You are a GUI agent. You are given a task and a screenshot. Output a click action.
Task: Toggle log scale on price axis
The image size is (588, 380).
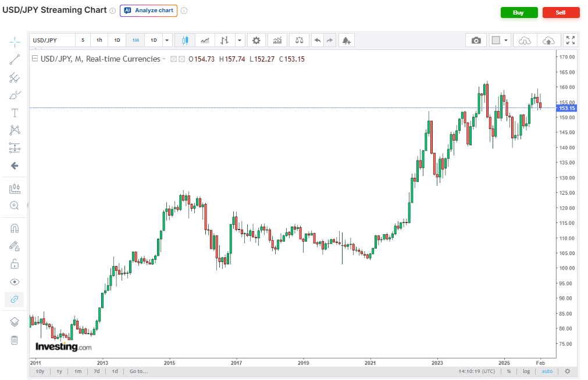point(526,371)
